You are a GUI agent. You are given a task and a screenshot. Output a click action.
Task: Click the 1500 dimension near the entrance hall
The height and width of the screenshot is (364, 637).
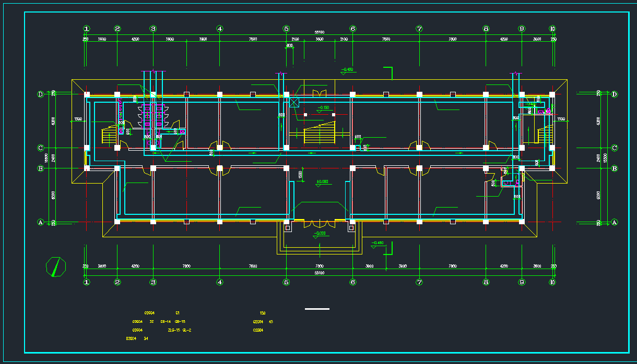pos(301,176)
